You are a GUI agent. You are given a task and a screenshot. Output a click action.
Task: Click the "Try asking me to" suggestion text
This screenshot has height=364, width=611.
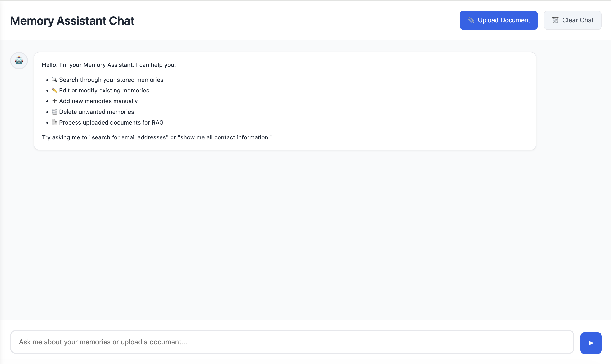157,137
